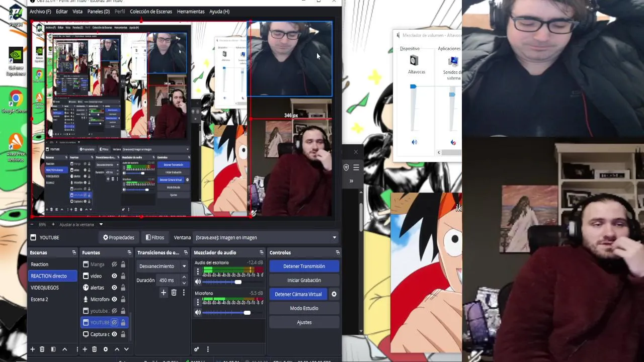Screen dimensions: 644x362
Task: Remove selected source with Fuentes trash icon
Action: [94, 349]
